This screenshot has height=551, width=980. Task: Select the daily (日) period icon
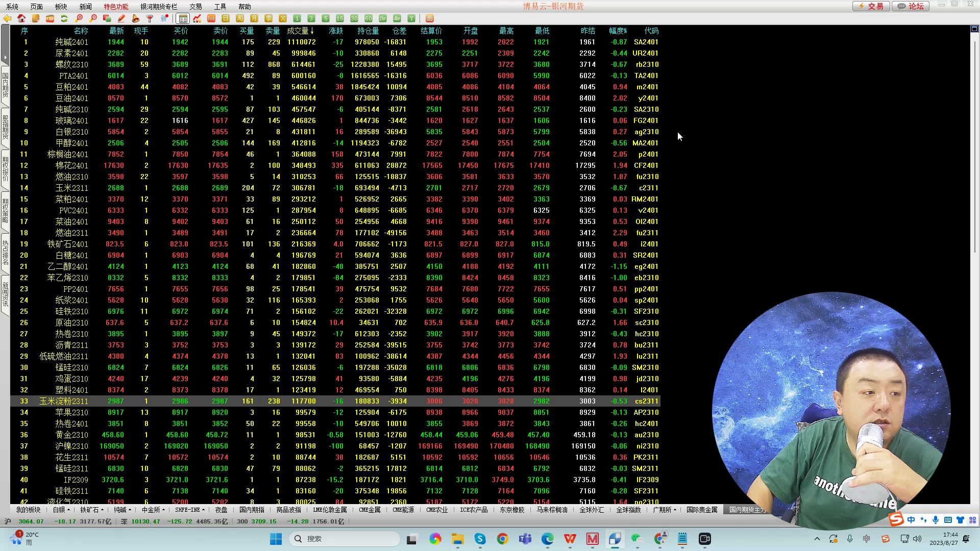point(226,18)
